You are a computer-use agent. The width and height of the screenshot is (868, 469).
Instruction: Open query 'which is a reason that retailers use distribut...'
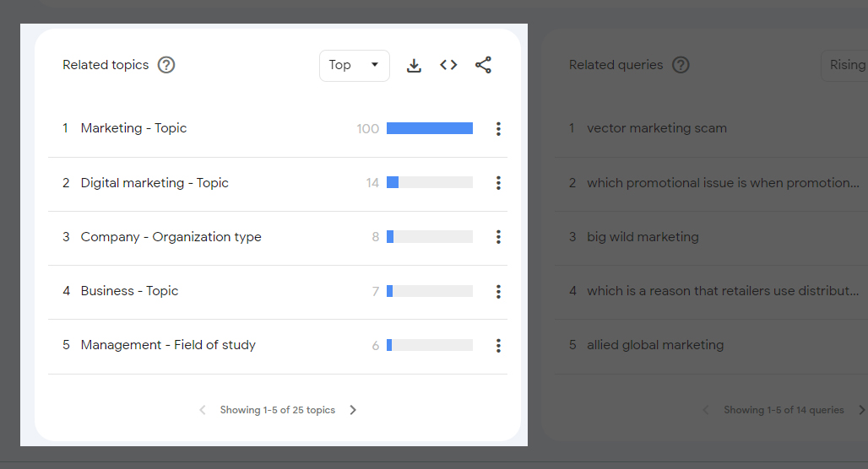(723, 291)
